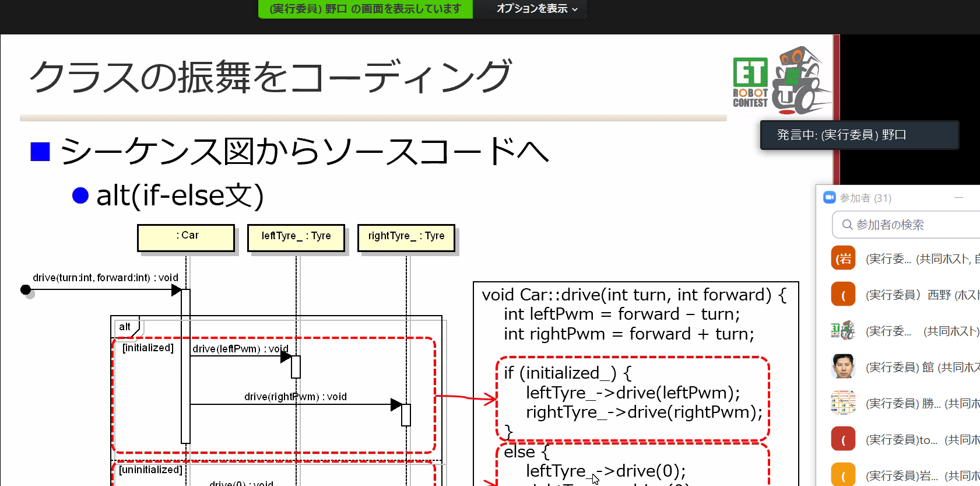Image resolution: width=980 pixels, height=486 pixels.
Task: Select participant (実行委員)to... co-host entry
Action: [921, 440]
